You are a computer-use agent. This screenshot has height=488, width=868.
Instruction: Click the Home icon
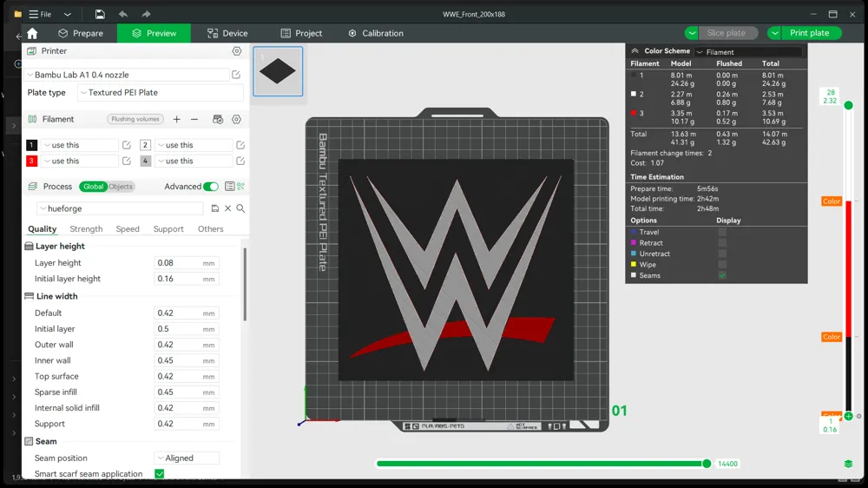[32, 33]
